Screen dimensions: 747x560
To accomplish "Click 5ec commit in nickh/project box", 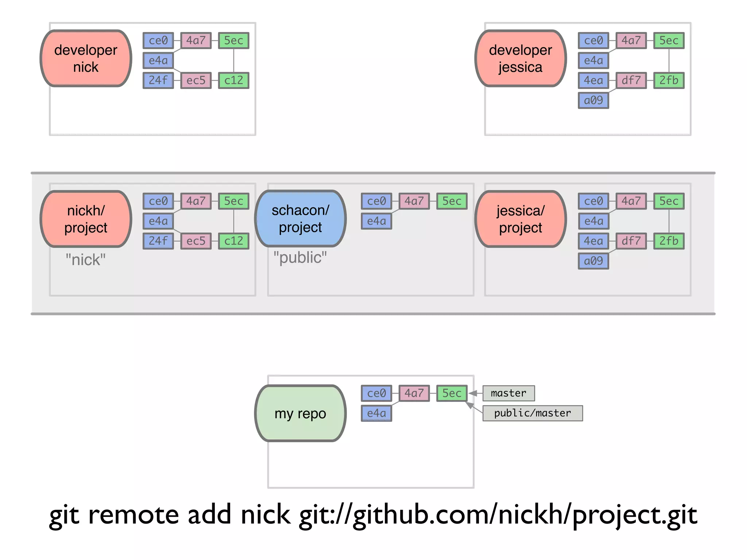I will coord(233,201).
